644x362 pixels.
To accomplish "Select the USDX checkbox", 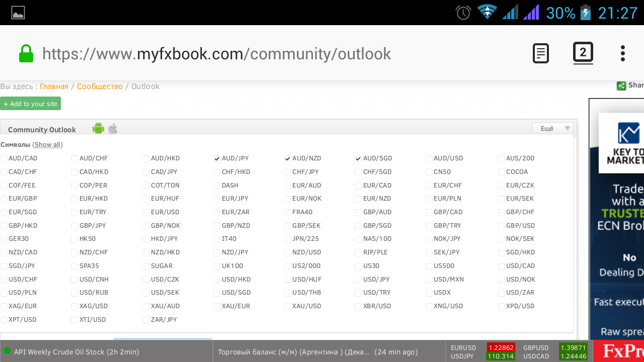I will pyautogui.click(x=429, y=293).
